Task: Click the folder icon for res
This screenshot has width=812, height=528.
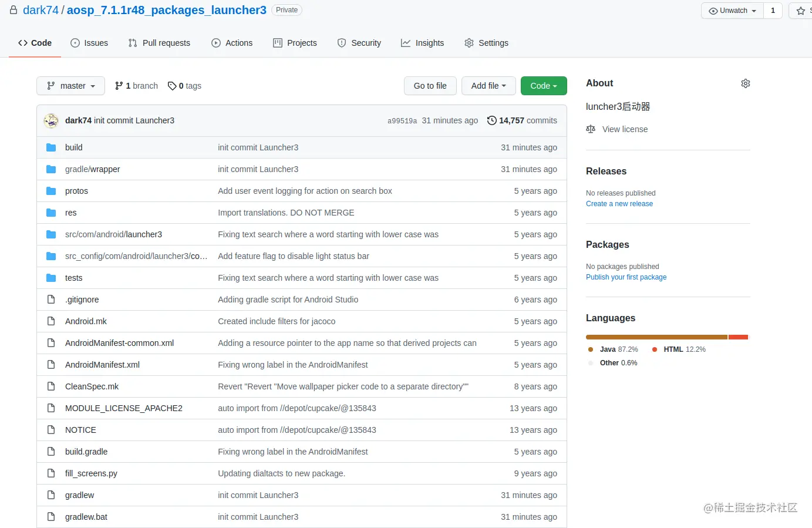Action: pyautogui.click(x=51, y=213)
